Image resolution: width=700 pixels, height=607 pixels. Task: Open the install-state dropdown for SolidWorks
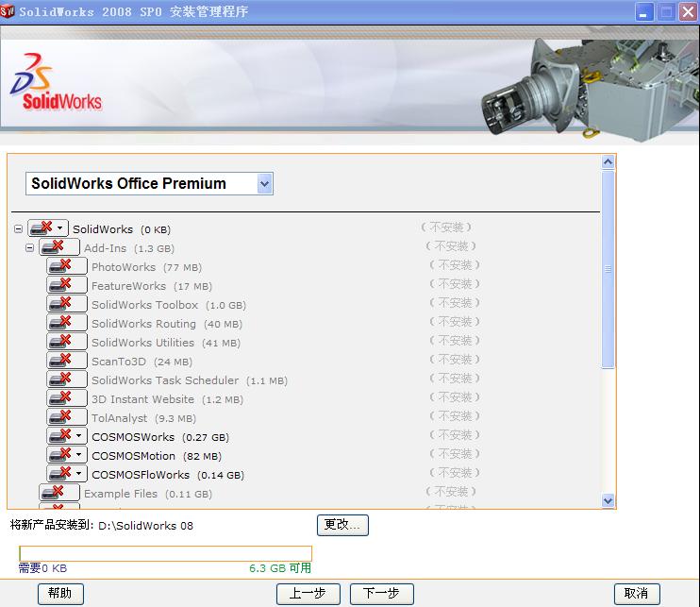point(59,228)
